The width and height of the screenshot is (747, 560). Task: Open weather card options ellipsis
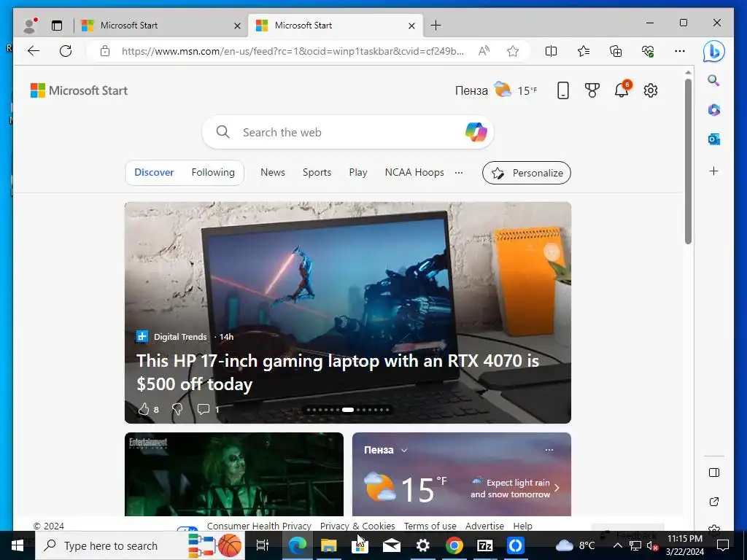pyautogui.click(x=549, y=449)
